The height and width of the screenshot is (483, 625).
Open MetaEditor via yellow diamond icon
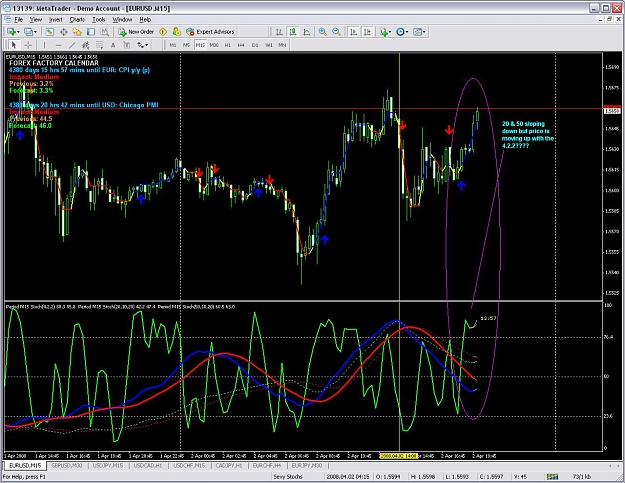point(163,32)
